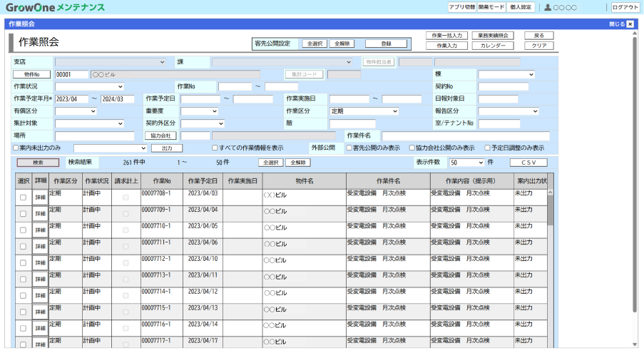Close the 作業照会 panel with X icon
This screenshot has height=353, width=644.
pyautogui.click(x=630, y=24)
